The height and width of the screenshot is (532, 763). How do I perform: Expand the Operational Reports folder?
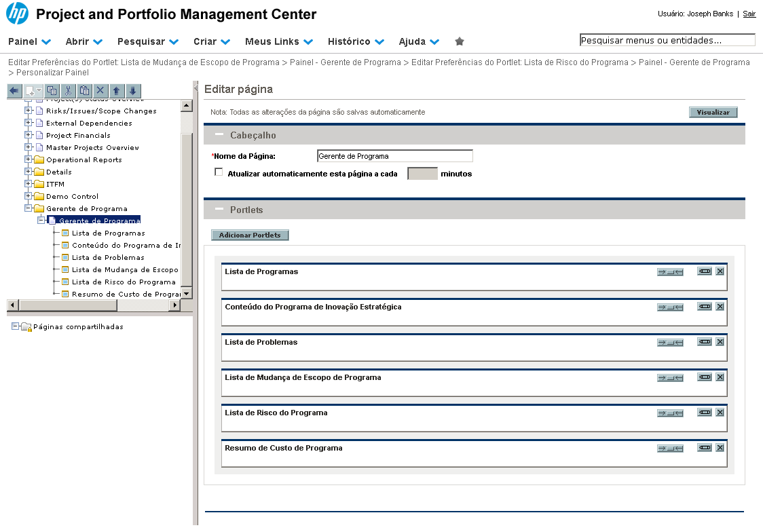pyautogui.click(x=29, y=160)
